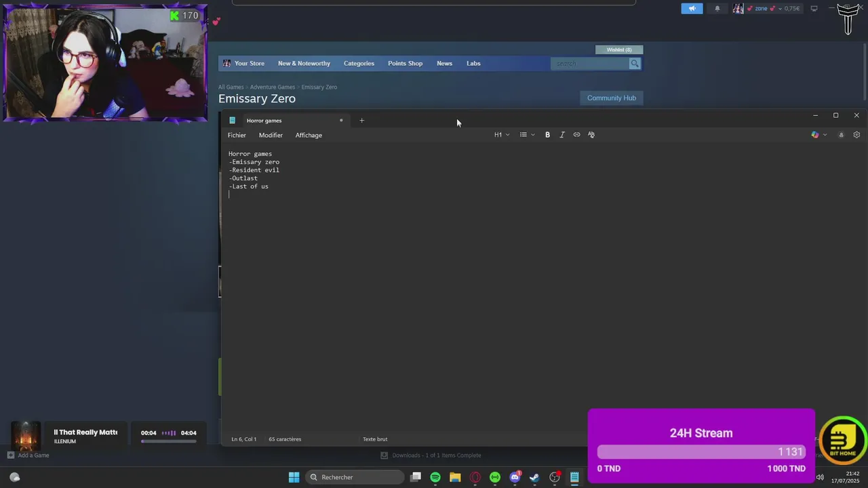Viewport: 868px width, 488px height.
Task: Click the Ln 6, Col 1 status indicator
Action: tap(243, 439)
